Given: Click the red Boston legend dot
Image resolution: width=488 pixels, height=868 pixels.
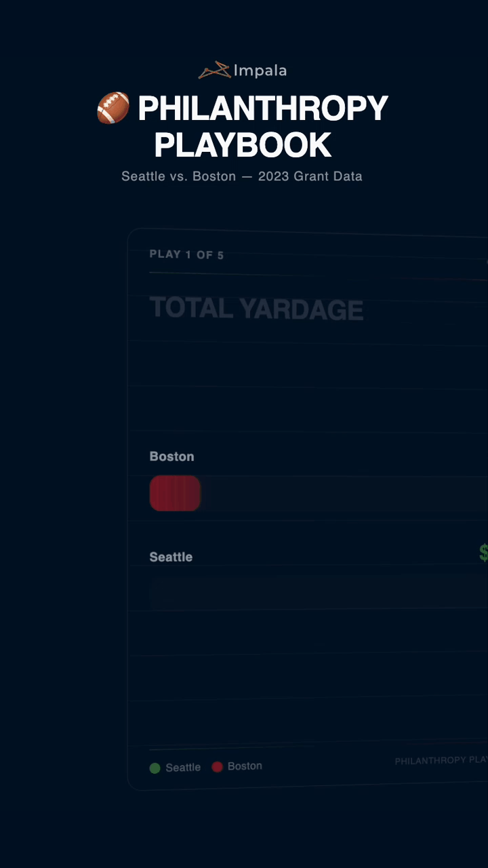Looking at the screenshot, I should [x=217, y=767].
